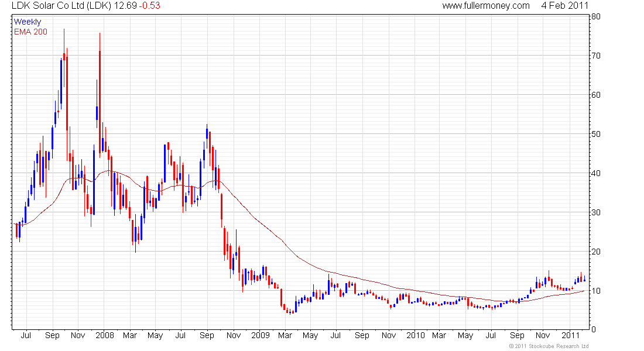The width and height of the screenshot is (644, 351).
Task: Click the 30 price axis label
Action: (595, 213)
